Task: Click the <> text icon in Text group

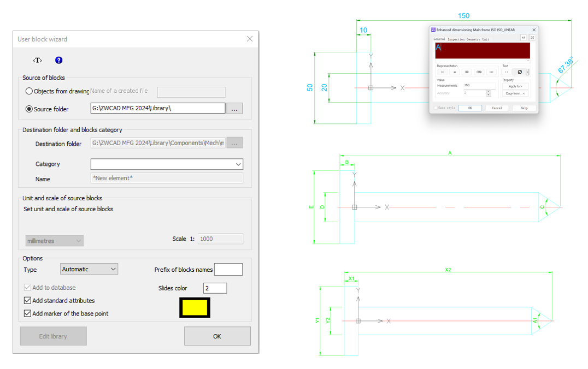Action: click(507, 72)
